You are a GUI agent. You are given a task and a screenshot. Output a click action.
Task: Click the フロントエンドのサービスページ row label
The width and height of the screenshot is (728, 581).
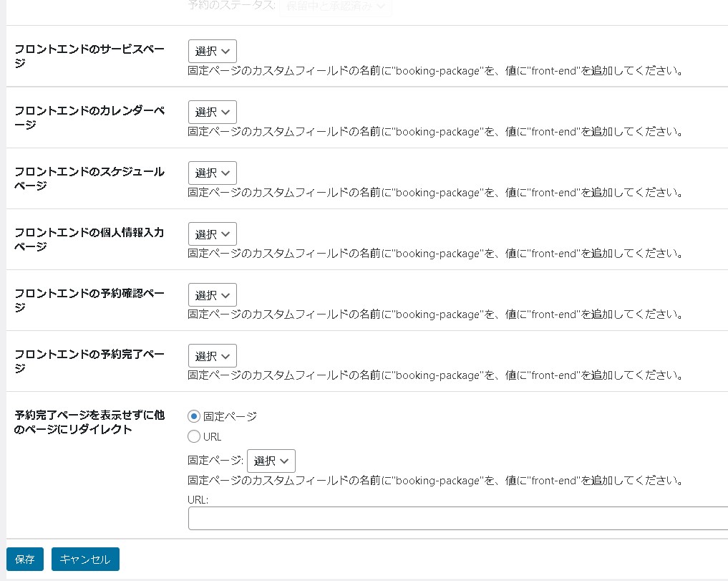pyautogui.click(x=89, y=56)
